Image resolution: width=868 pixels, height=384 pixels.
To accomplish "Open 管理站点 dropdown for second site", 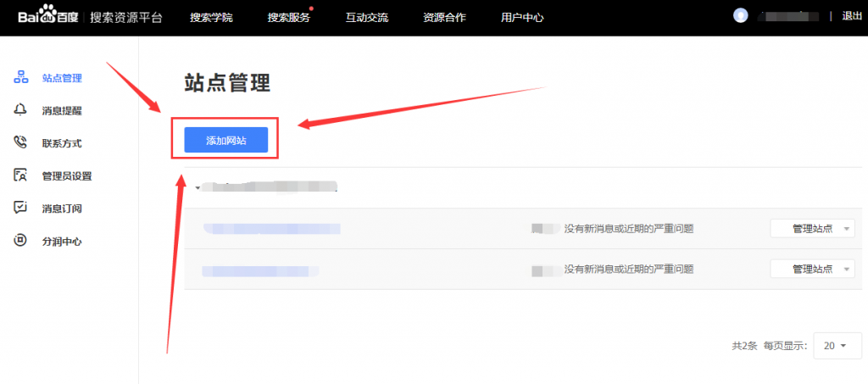I will (812, 269).
